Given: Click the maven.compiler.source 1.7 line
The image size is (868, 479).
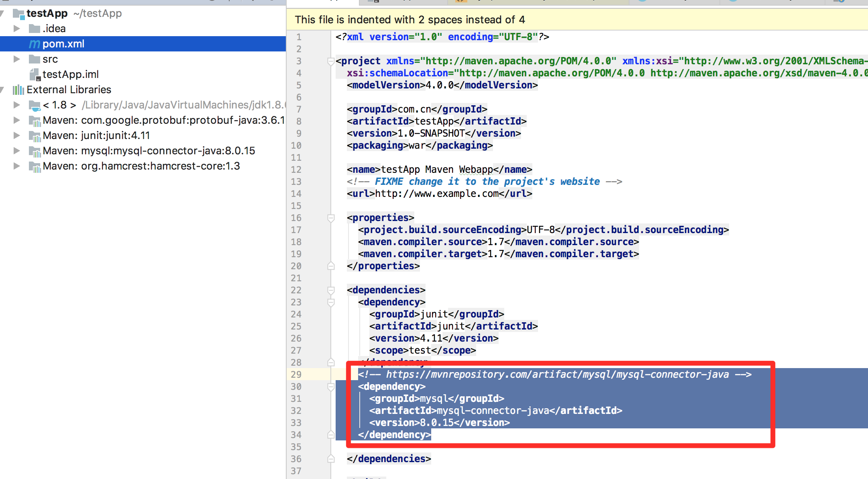Looking at the screenshot, I should pos(499,242).
